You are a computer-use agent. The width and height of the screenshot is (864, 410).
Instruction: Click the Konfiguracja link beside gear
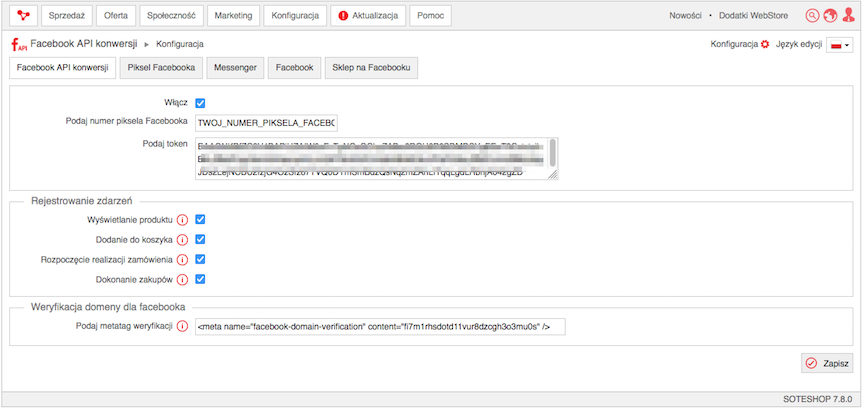point(735,44)
